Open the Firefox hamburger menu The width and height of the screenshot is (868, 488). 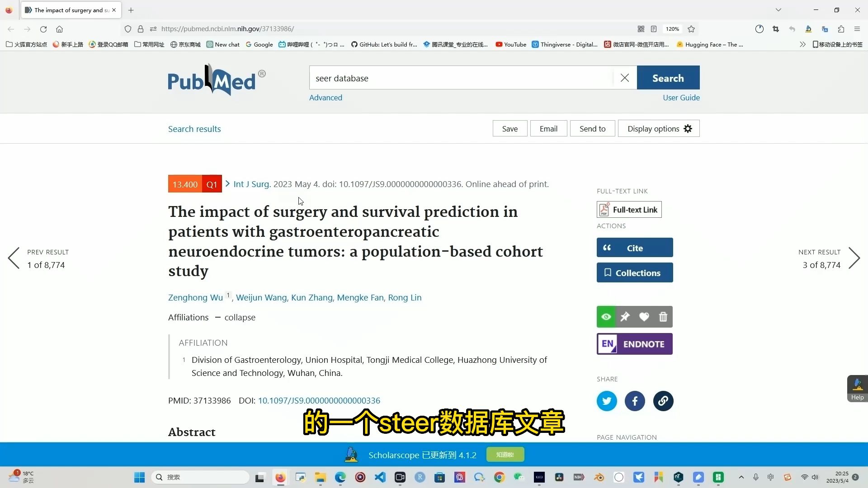(857, 29)
